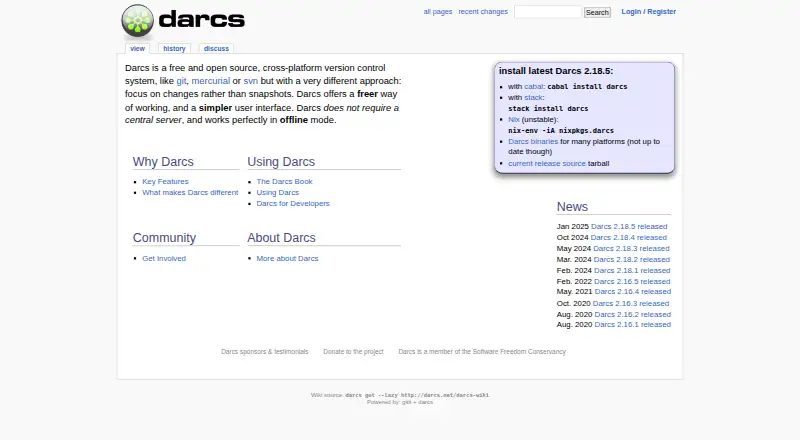This screenshot has width=800, height=440.
Task: Open Darcs for Developers link
Action: (293, 204)
